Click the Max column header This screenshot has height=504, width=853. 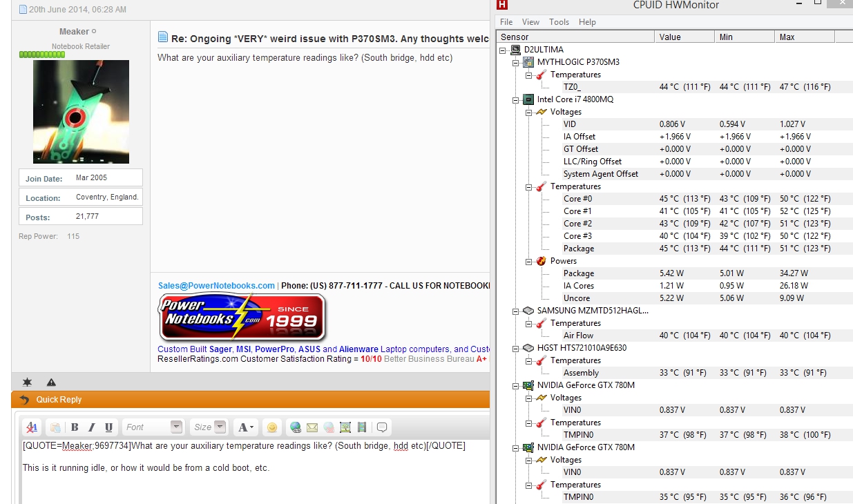point(804,37)
